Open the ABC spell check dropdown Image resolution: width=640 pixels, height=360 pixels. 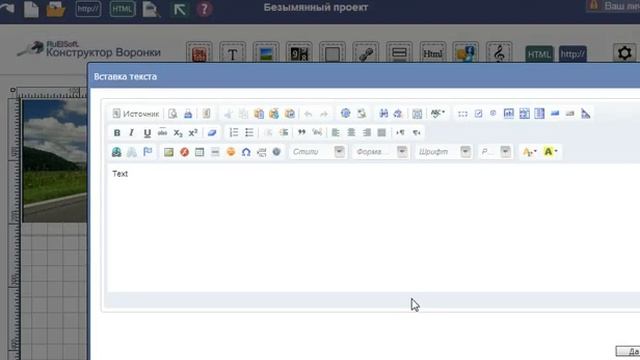point(438,113)
